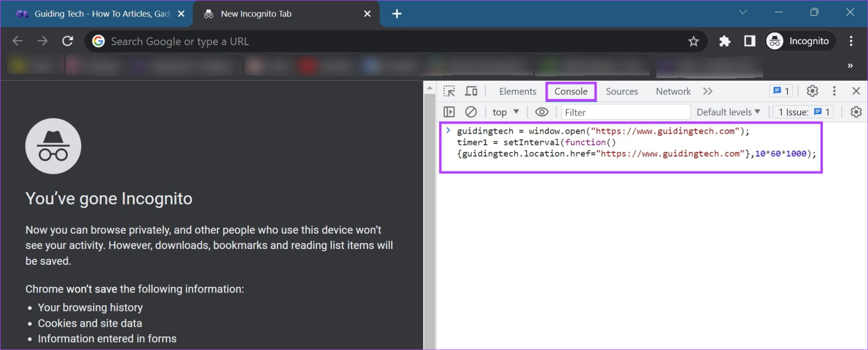Screen dimensions: 868x350
Task: Reload the current page
Action: coord(68,41)
